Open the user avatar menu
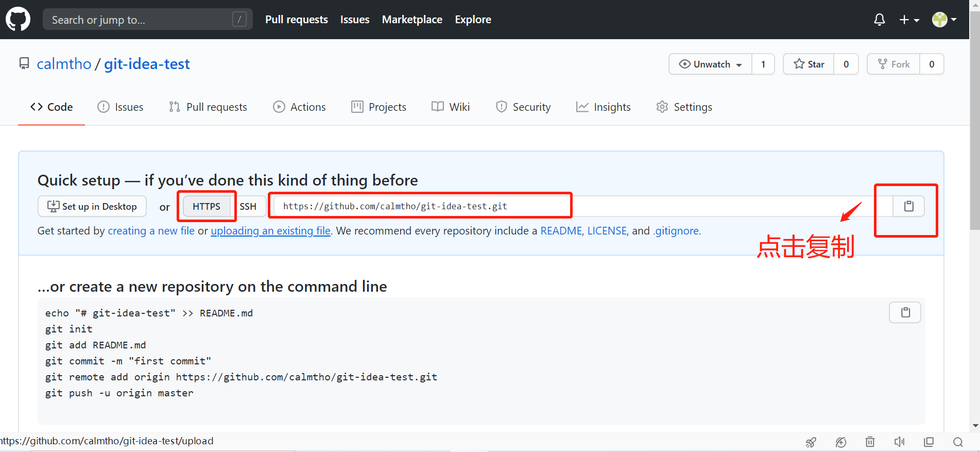Viewport: 980px width, 452px height. tap(944, 20)
